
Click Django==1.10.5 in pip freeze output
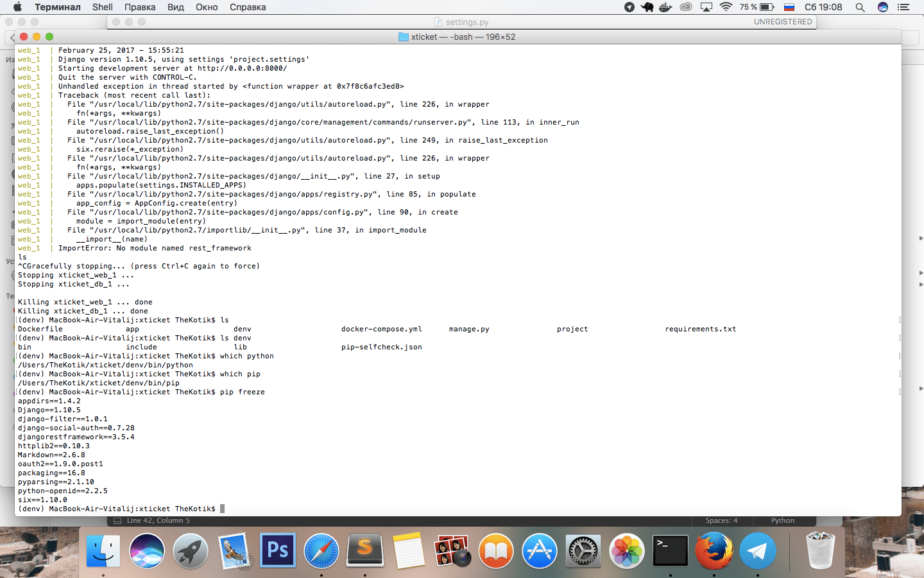49,410
